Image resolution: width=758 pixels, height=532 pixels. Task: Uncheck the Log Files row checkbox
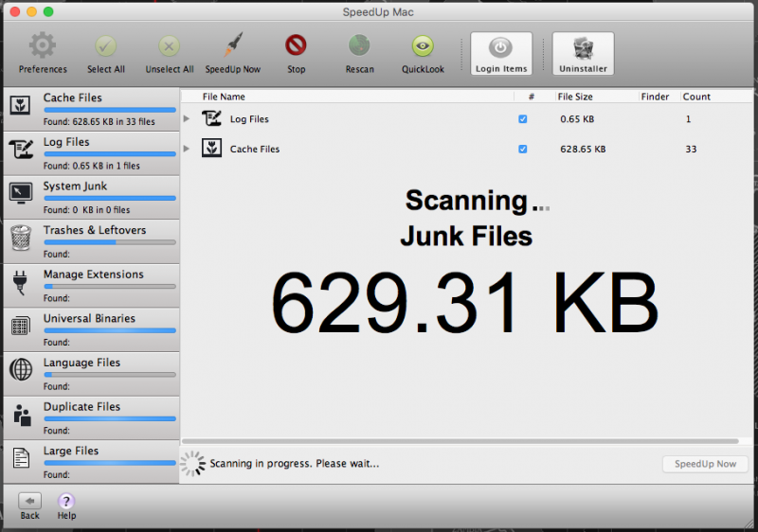pos(523,119)
